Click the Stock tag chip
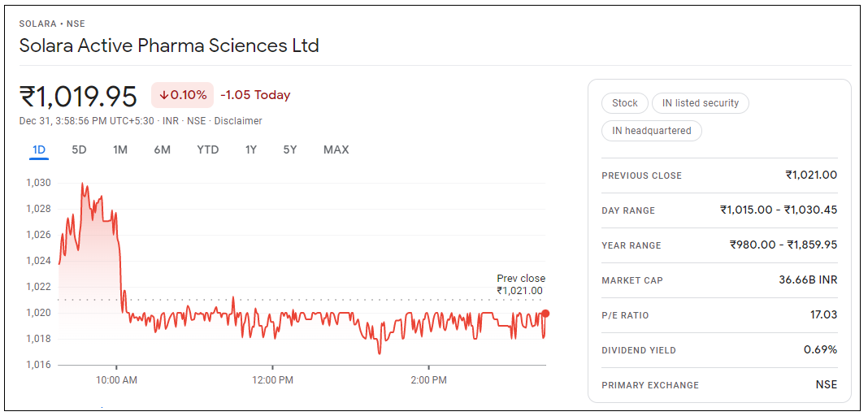This screenshot has width=868, height=416. pos(624,103)
